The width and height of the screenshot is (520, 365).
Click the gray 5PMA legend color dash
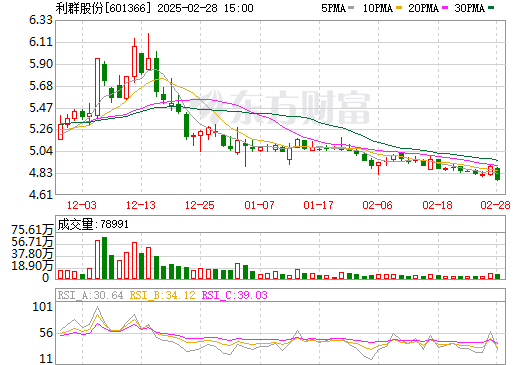[351, 7]
